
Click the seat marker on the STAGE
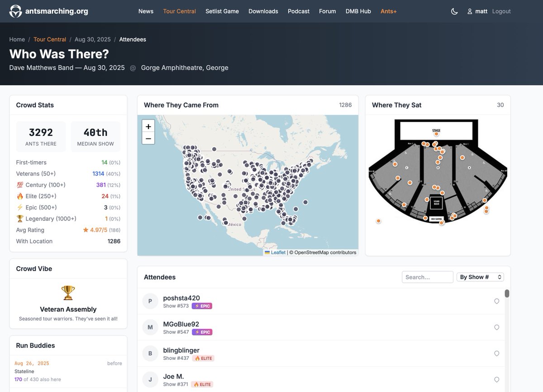[x=437, y=134]
